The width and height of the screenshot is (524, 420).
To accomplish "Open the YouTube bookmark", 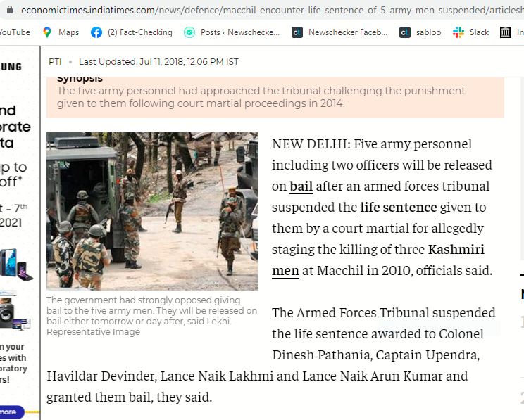I will (15, 32).
